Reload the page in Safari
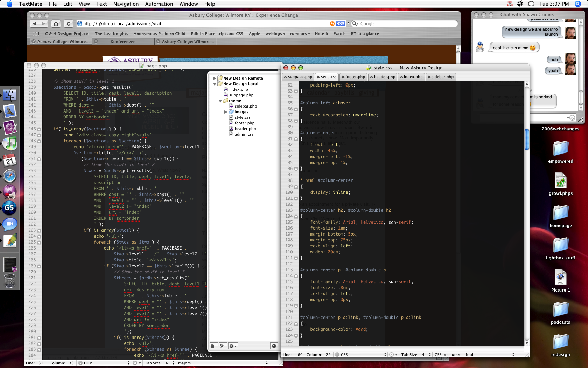This screenshot has width=588, height=368. tap(69, 23)
